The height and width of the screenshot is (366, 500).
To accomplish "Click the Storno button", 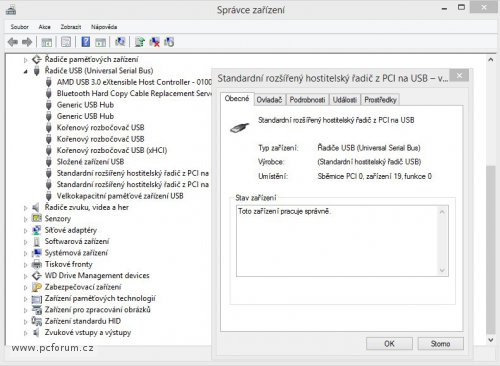I will tap(441, 344).
